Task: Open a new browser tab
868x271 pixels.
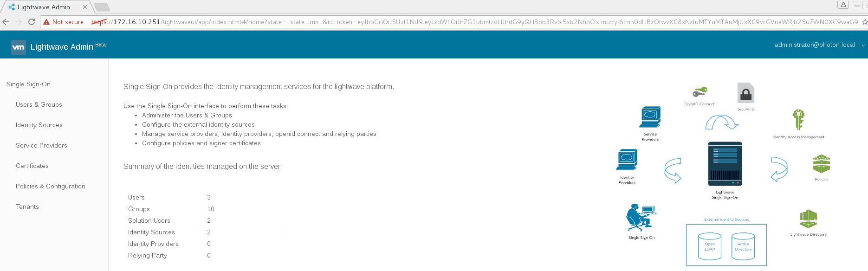Action: click(102, 7)
